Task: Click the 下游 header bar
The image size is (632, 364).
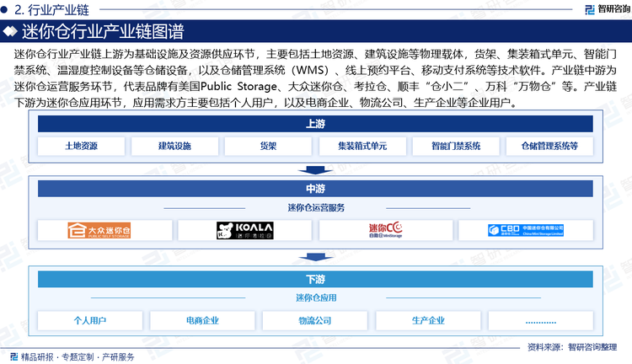Action: [x=315, y=279]
